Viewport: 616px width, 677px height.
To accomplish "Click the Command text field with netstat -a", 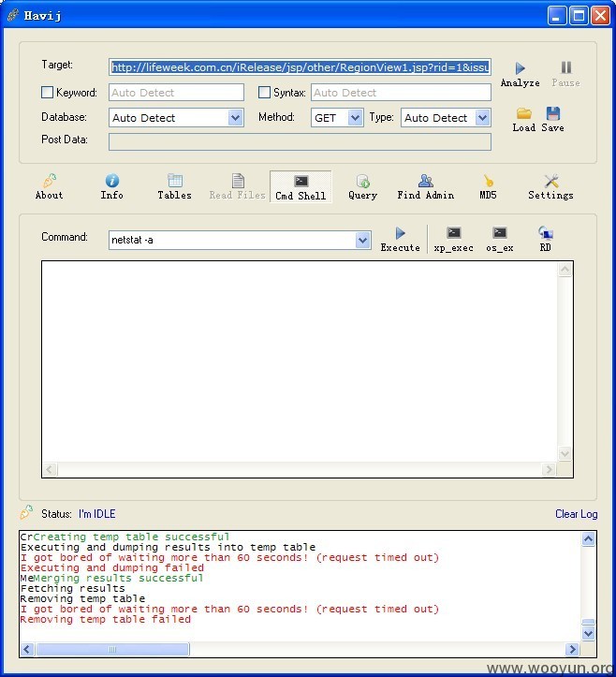I will [x=232, y=240].
